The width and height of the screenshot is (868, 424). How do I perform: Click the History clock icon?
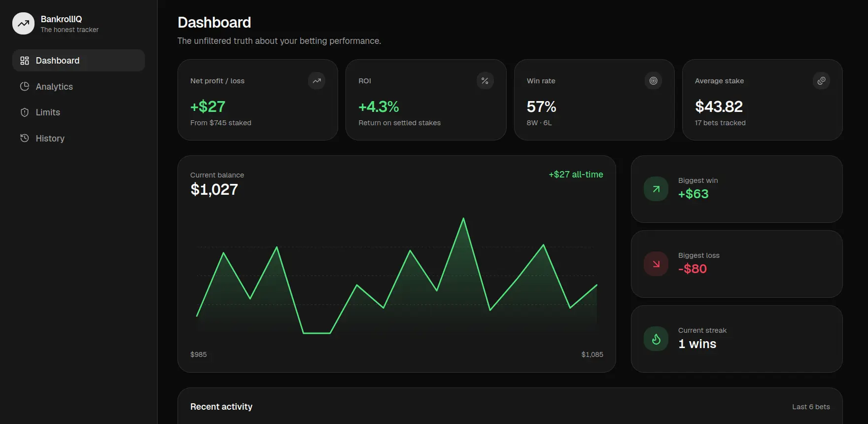coord(25,138)
